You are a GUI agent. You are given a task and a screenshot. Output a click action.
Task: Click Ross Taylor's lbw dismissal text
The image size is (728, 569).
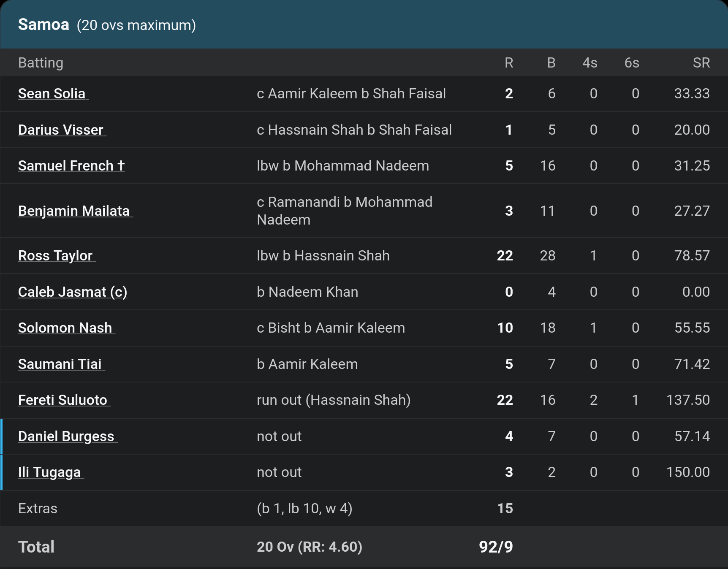coord(323,256)
